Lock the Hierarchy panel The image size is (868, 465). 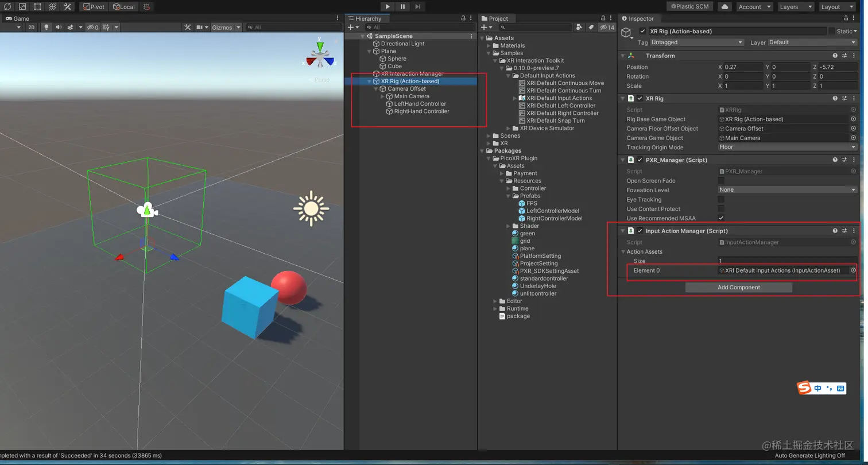(463, 18)
